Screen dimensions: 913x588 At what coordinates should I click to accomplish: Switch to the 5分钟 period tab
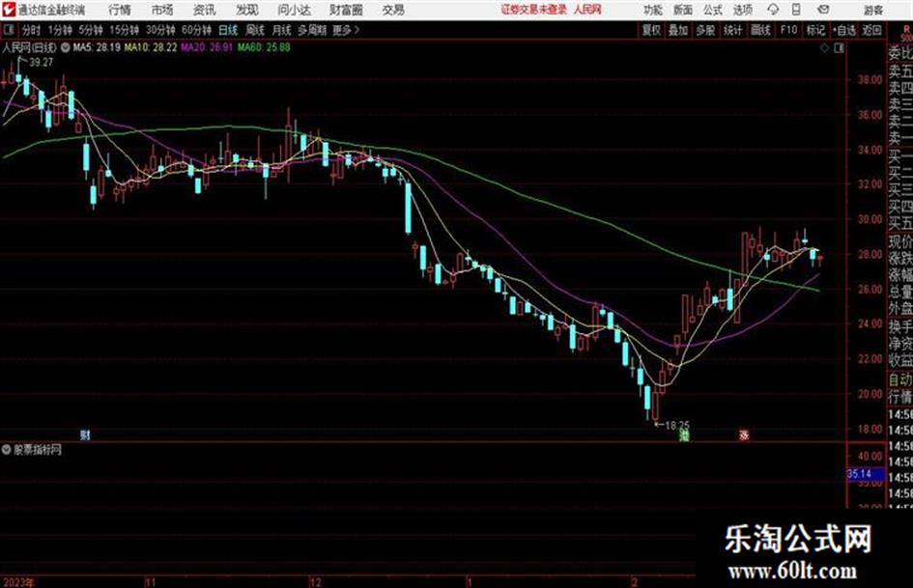pos(90,30)
